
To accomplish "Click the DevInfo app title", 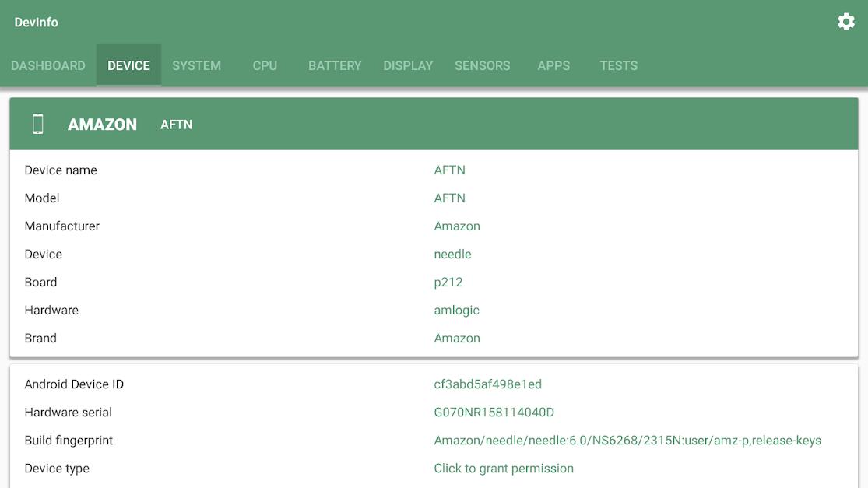I will 36,23.
